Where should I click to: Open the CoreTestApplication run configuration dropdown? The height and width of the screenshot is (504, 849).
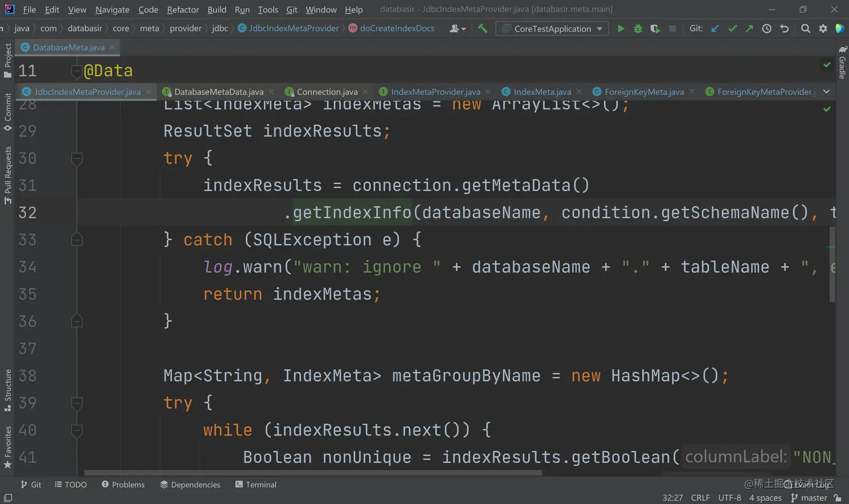pyautogui.click(x=552, y=29)
